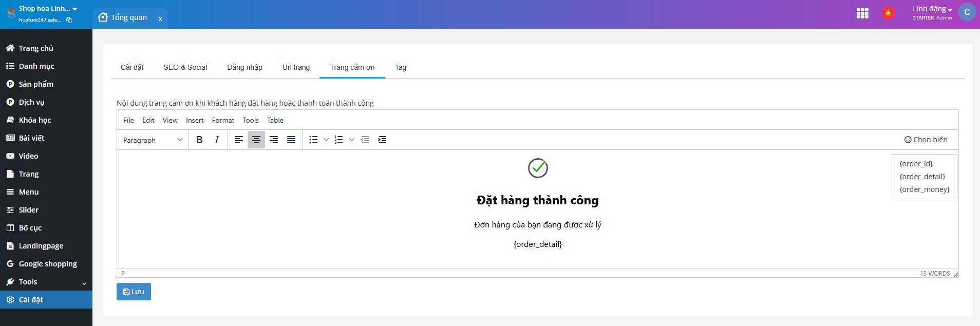Open Landingpage in sidebar
This screenshot has height=326, width=980.
click(46, 246)
